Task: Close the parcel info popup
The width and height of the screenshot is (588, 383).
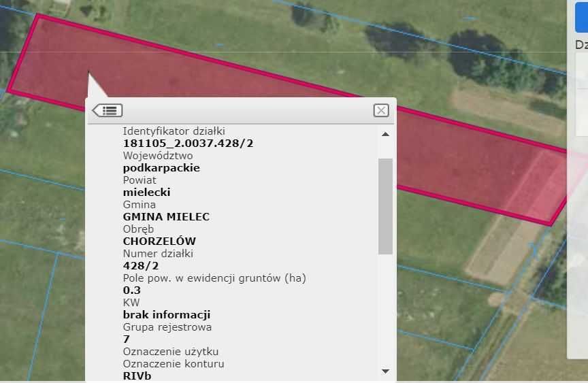Action: (381, 111)
